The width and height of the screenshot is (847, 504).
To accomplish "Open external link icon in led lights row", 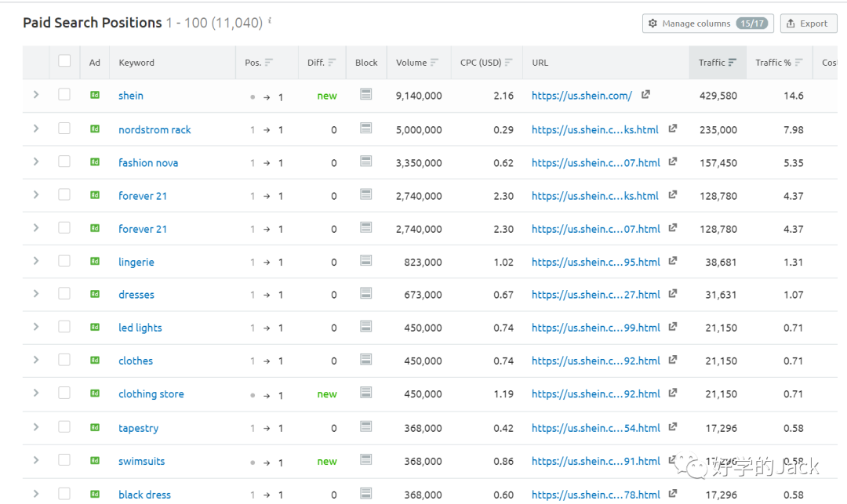I will [672, 327].
